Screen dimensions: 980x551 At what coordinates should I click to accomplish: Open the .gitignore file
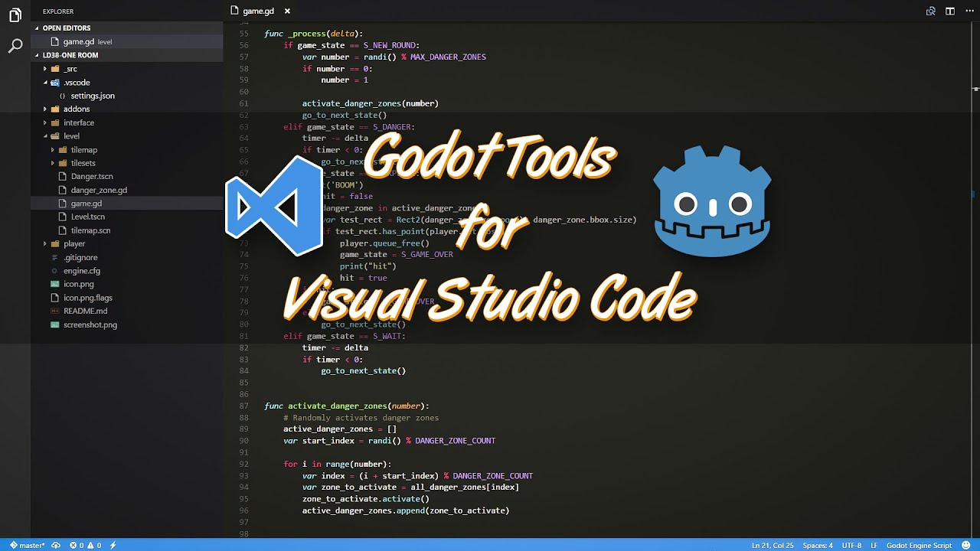pos(126,257)
